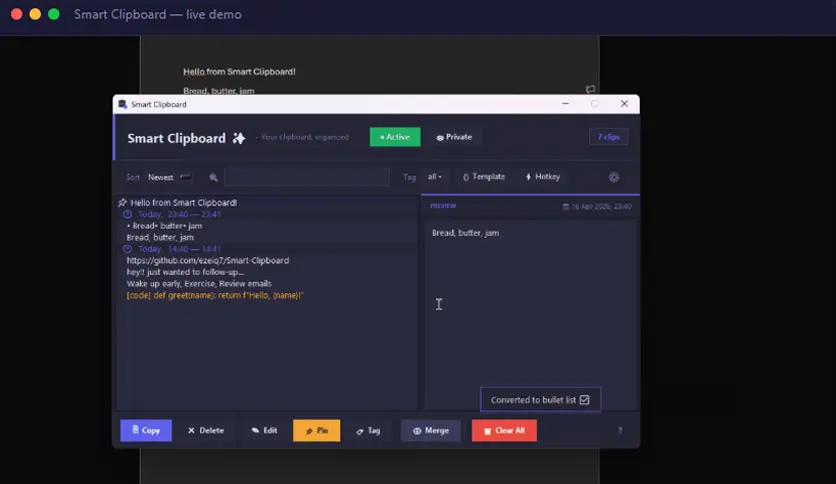Click the Preview pane label
836x484 pixels.
click(x=443, y=206)
